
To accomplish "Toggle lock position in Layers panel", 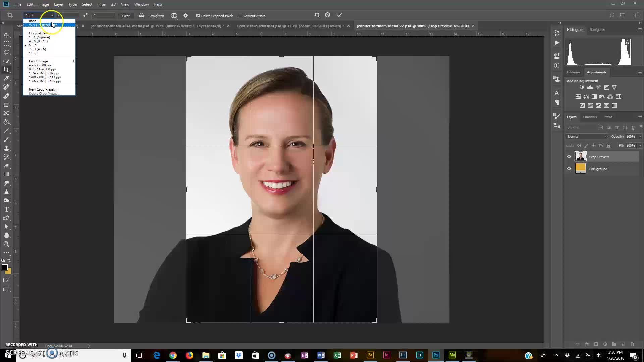I will pyautogui.click(x=593, y=146).
